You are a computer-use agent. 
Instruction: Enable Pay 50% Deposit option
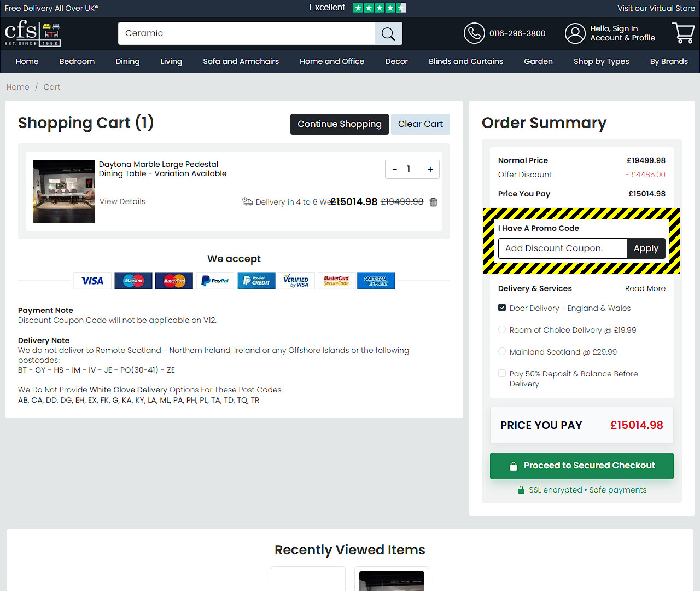502,374
